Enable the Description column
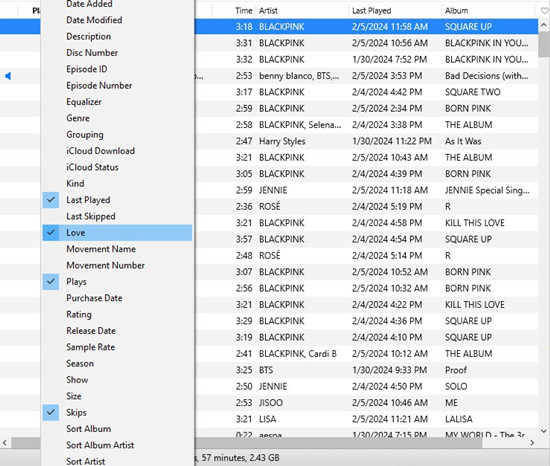Viewport: 550px width, 466px height. [117, 36]
